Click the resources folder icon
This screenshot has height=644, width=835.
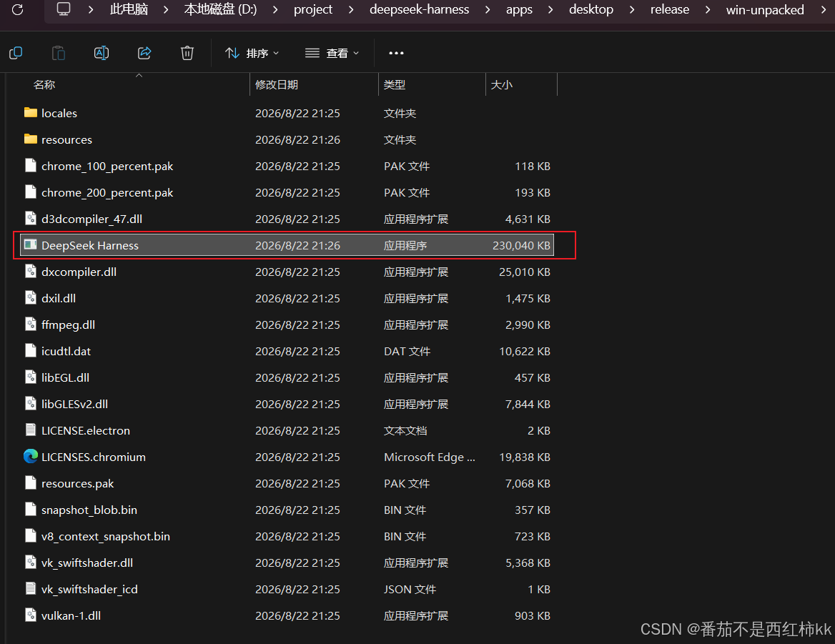(31, 139)
